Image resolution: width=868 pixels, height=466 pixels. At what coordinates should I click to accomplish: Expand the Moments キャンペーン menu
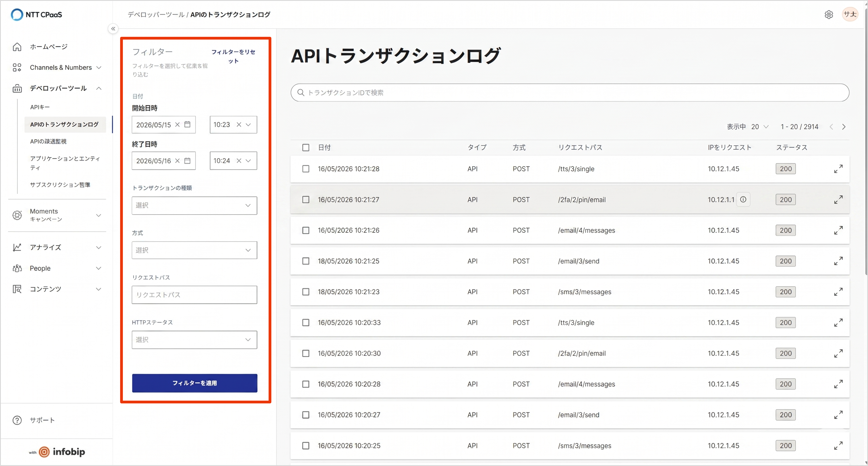coord(99,215)
